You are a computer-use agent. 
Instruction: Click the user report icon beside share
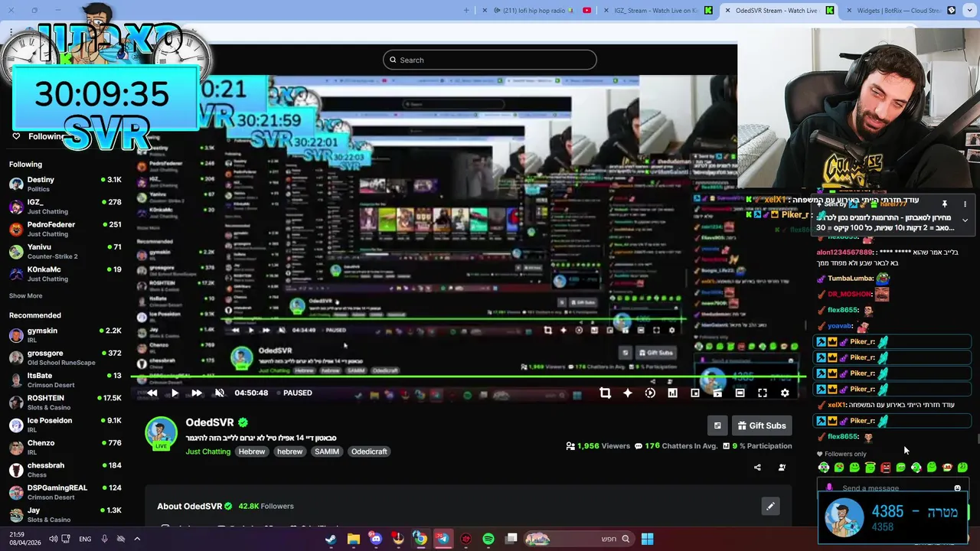[782, 468]
